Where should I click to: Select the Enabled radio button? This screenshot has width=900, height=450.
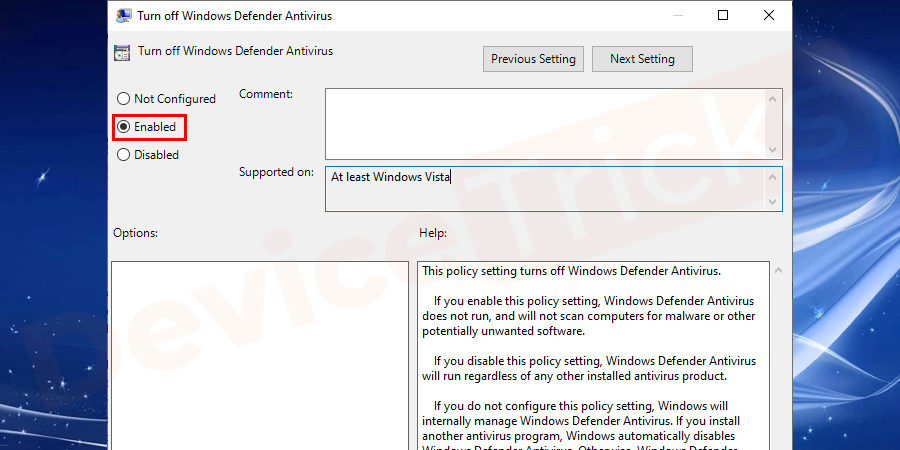[x=146, y=127]
